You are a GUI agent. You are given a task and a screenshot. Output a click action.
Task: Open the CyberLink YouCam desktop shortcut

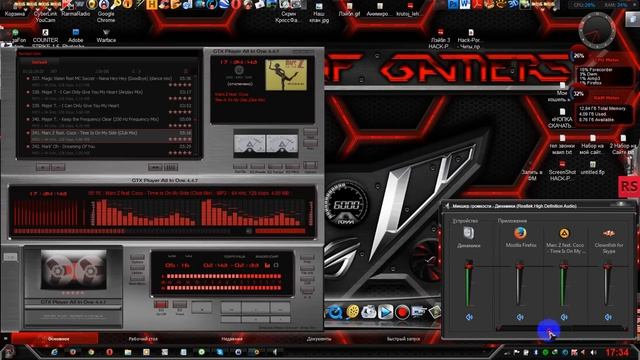(x=45, y=11)
